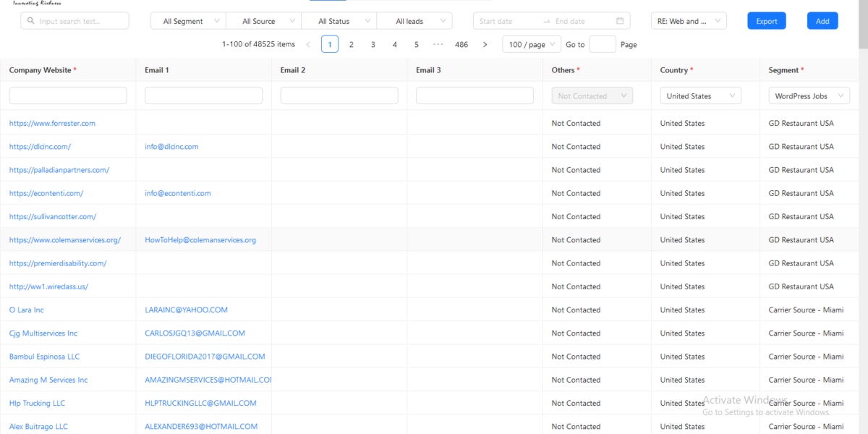Go to next page arrow
This screenshot has height=434, width=868.
tap(485, 45)
